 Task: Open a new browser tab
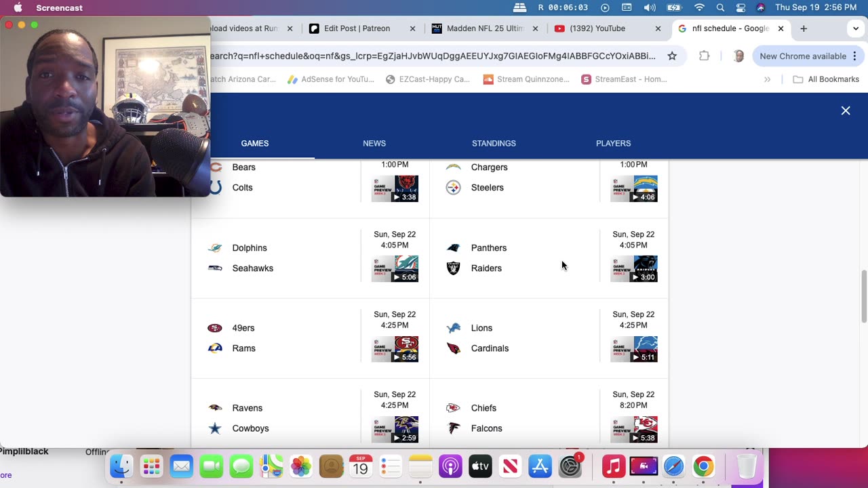[804, 28]
